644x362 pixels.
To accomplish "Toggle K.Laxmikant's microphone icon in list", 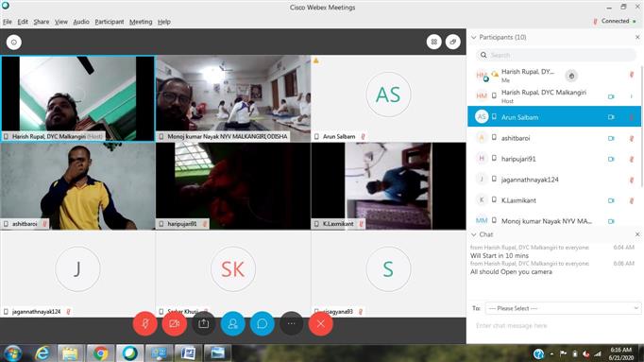I will (632, 200).
